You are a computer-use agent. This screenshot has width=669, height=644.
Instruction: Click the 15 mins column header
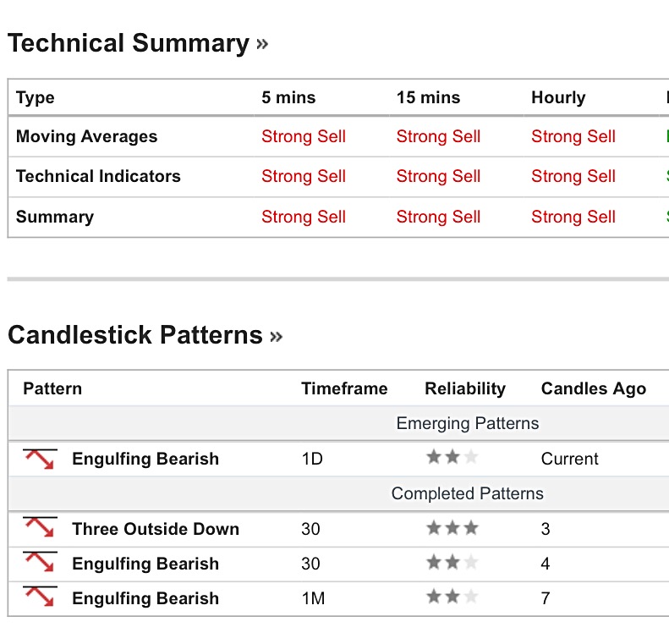pos(428,97)
